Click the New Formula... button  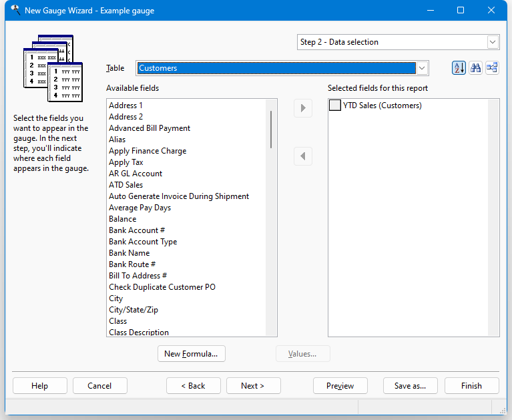[192, 354]
